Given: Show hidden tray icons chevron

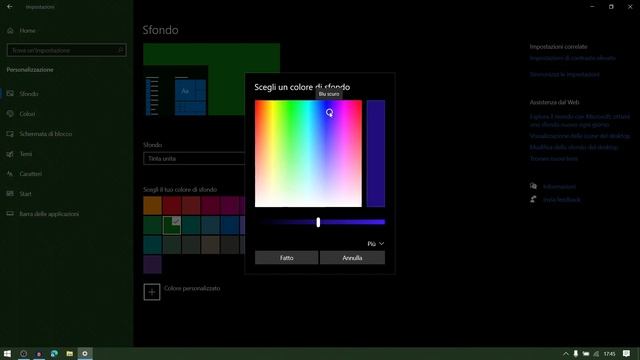Looking at the screenshot, I should pos(566,353).
